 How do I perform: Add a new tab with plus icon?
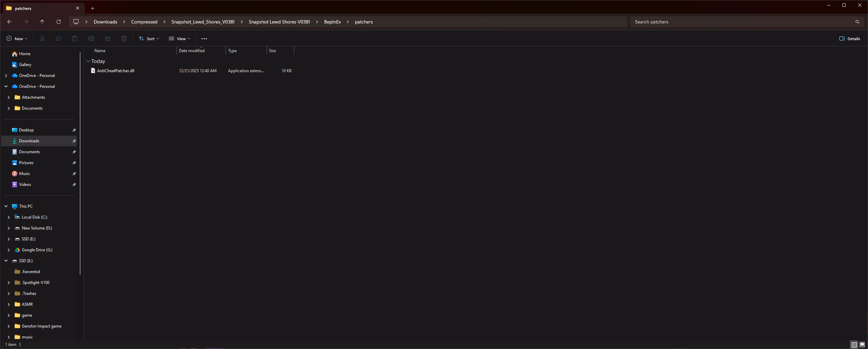coord(92,8)
